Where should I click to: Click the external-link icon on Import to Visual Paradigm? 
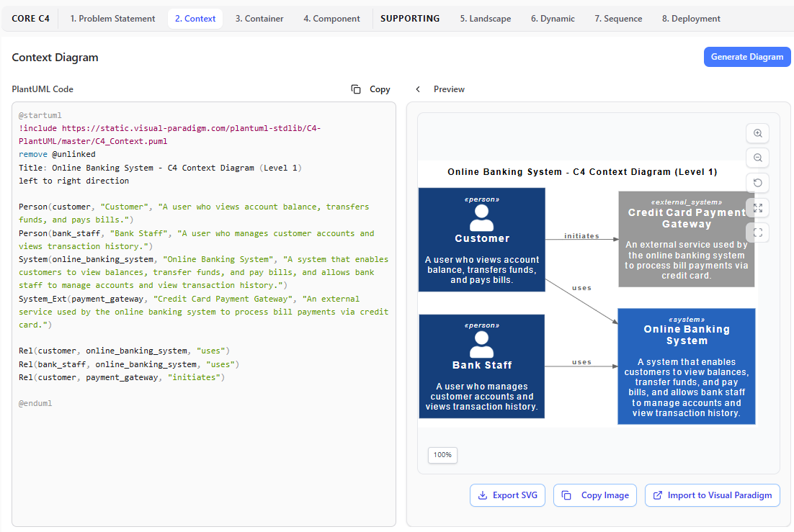coord(657,495)
